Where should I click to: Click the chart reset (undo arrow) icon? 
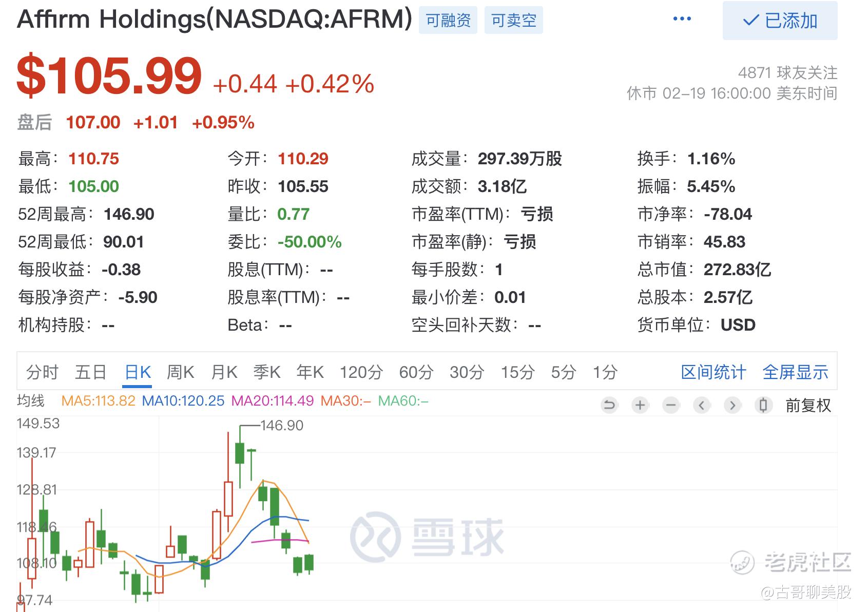(x=609, y=406)
